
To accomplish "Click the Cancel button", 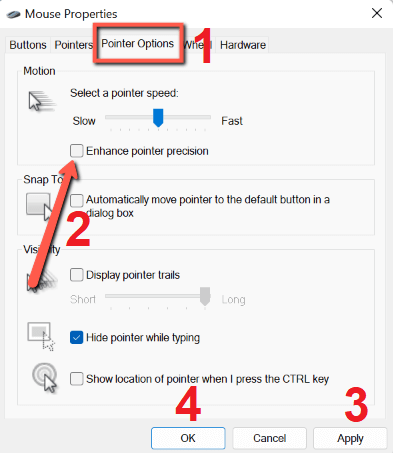I will coord(269,438).
